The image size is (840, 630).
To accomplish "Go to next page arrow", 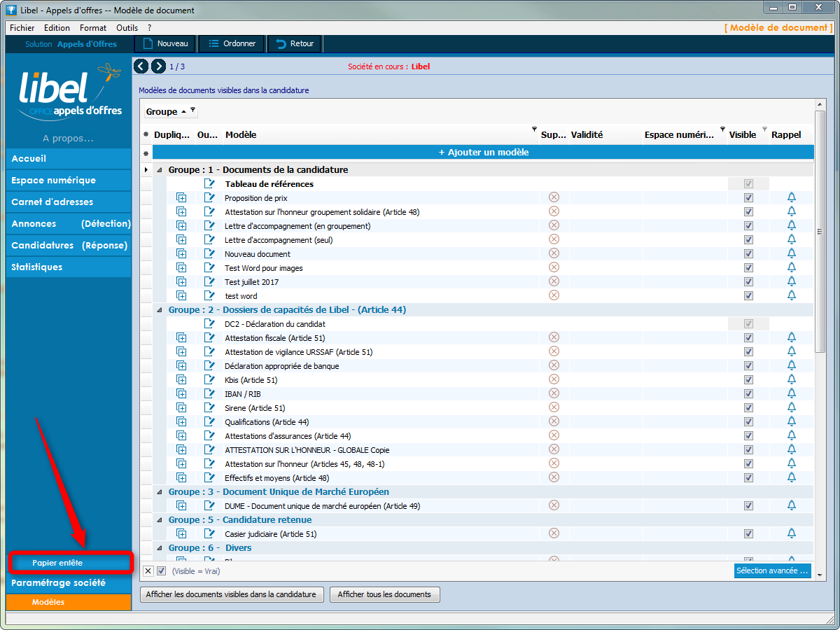I will pos(159,66).
